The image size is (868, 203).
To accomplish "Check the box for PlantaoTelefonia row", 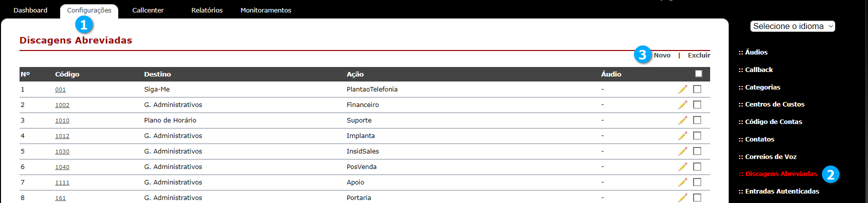I will [x=697, y=89].
